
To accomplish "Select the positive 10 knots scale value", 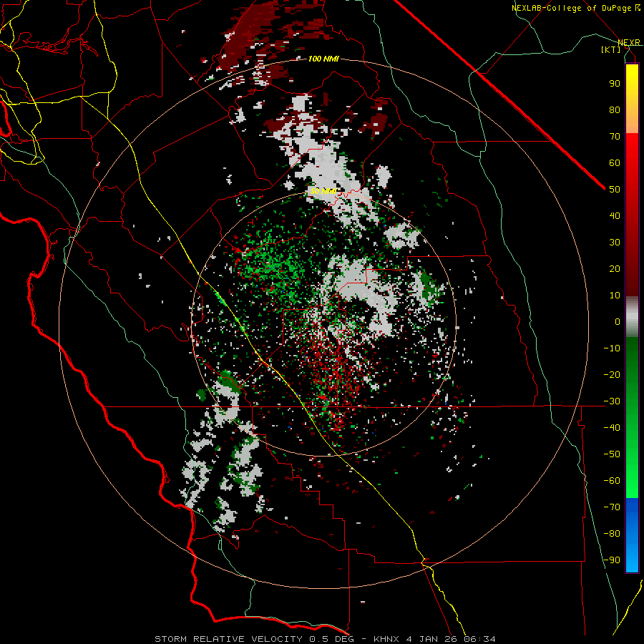I will click(x=615, y=296).
